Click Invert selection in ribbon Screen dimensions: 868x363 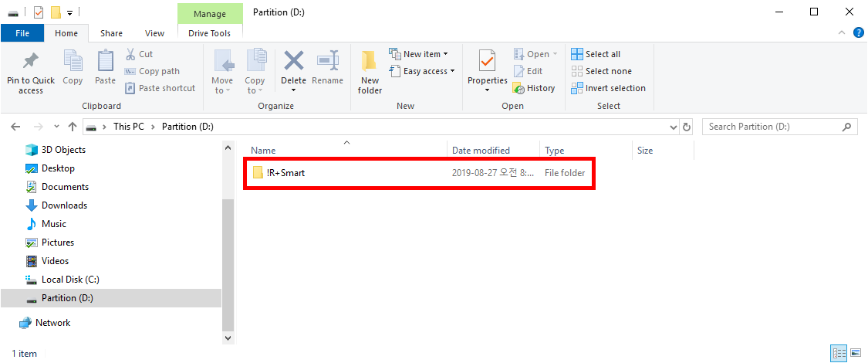point(609,87)
